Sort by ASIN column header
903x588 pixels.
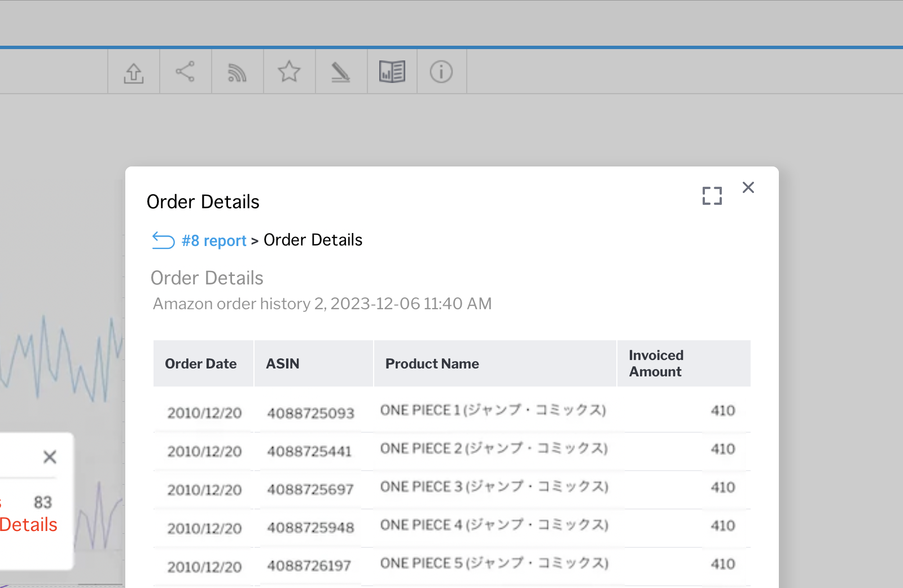click(314, 363)
